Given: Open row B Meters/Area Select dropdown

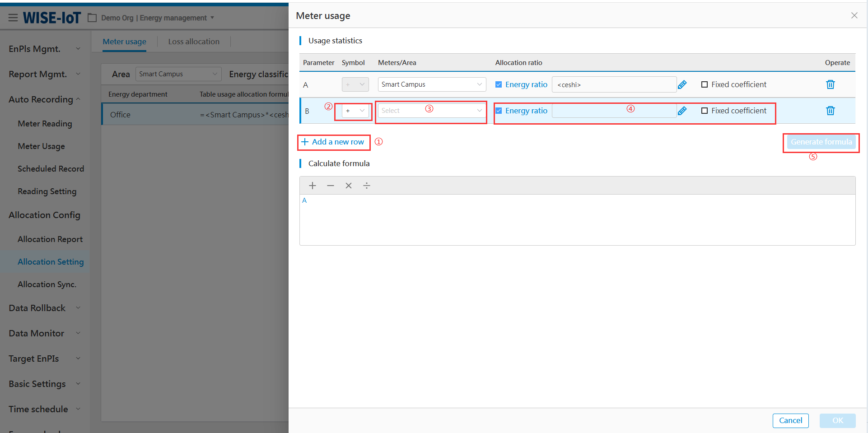Looking at the screenshot, I should point(431,111).
